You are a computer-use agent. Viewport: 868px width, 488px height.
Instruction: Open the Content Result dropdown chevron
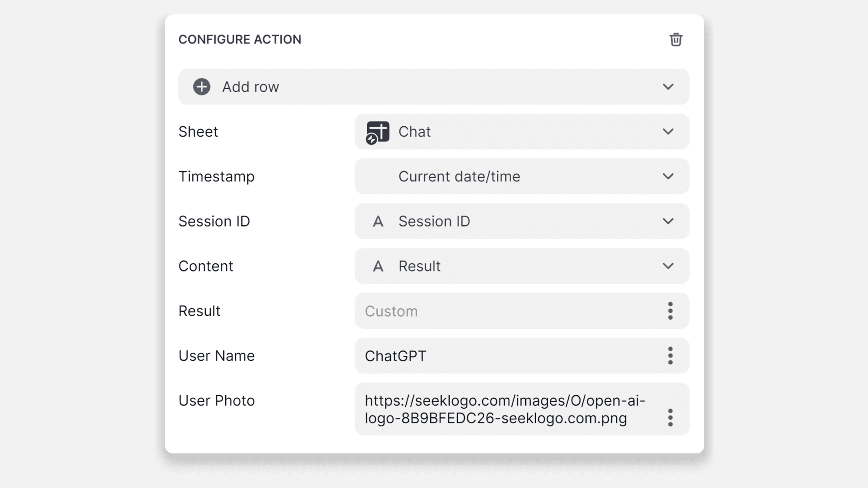point(668,266)
